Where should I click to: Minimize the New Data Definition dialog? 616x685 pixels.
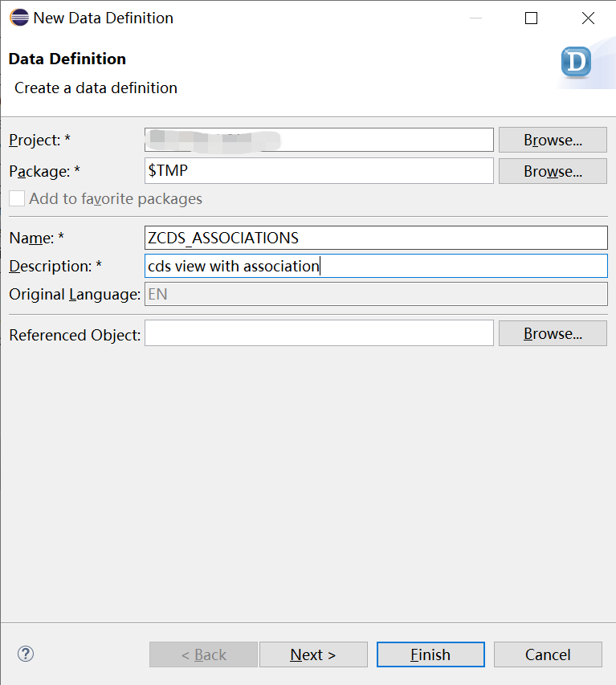(x=474, y=18)
